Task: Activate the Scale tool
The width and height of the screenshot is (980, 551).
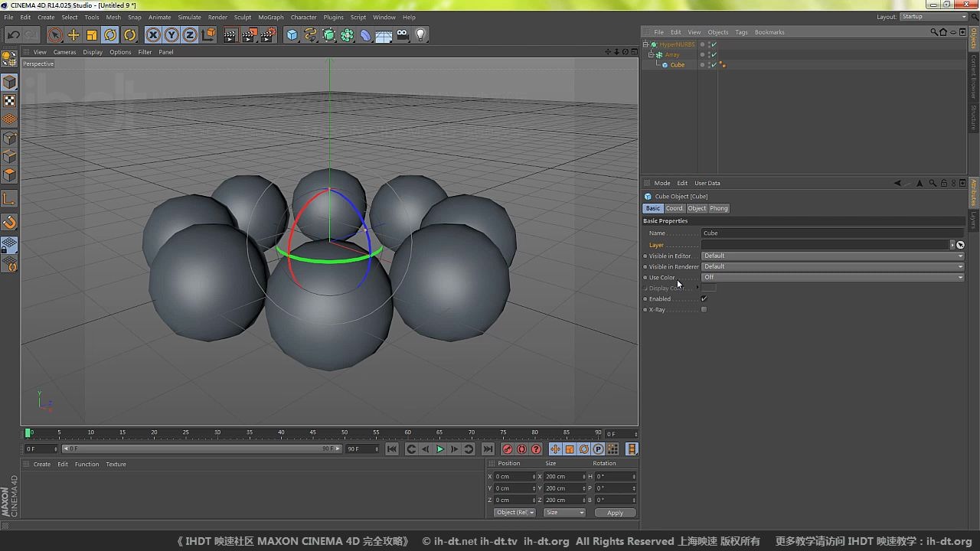Action: click(x=92, y=35)
